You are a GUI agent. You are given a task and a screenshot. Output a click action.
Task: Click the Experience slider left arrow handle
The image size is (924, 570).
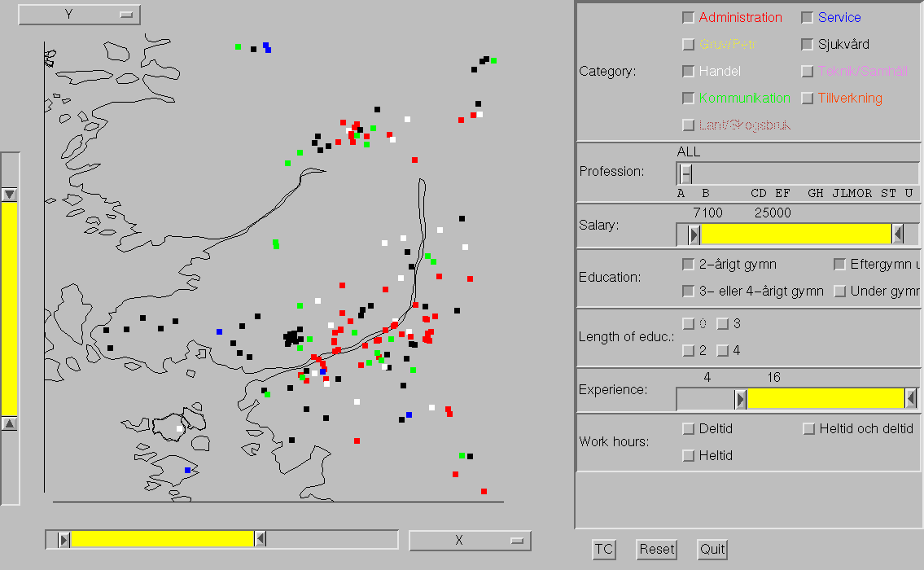pos(740,399)
